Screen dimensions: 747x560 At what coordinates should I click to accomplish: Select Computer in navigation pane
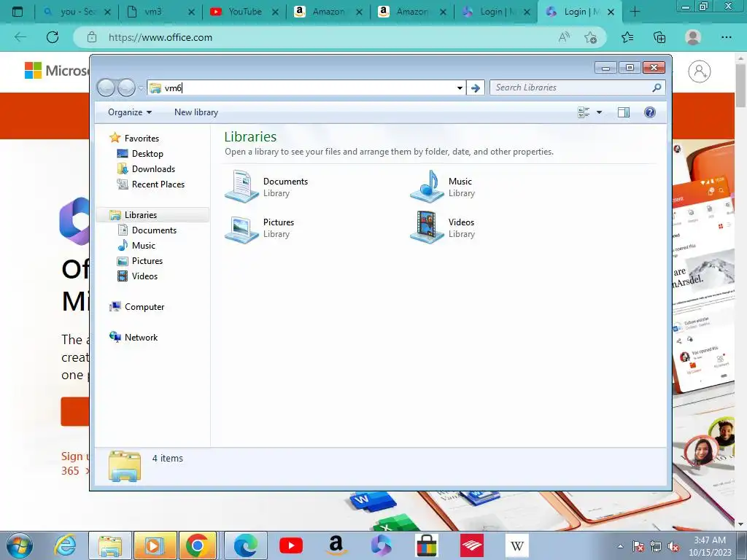tap(144, 307)
